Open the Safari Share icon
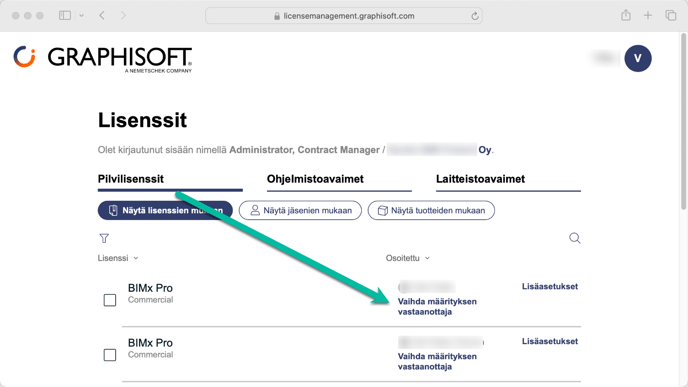Screen dimensions: 688x387 [626, 15]
